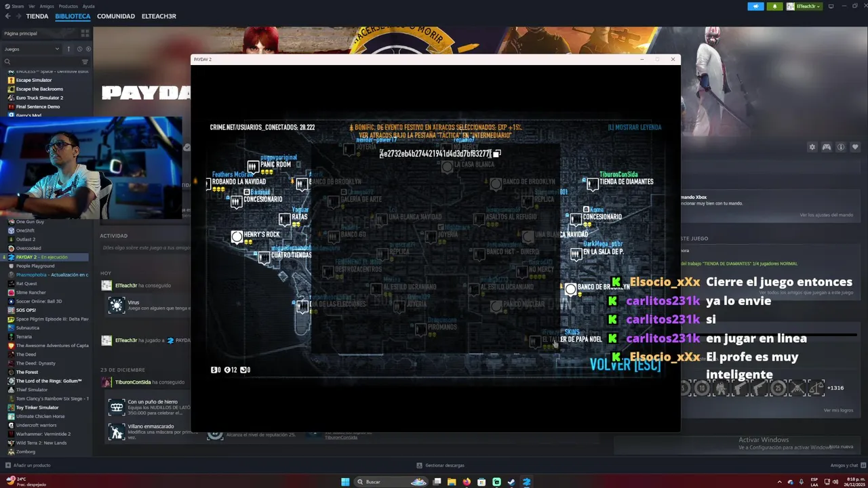Click the sort ascending arrow button
Image resolution: width=868 pixels, height=488 pixels.
tap(68, 49)
